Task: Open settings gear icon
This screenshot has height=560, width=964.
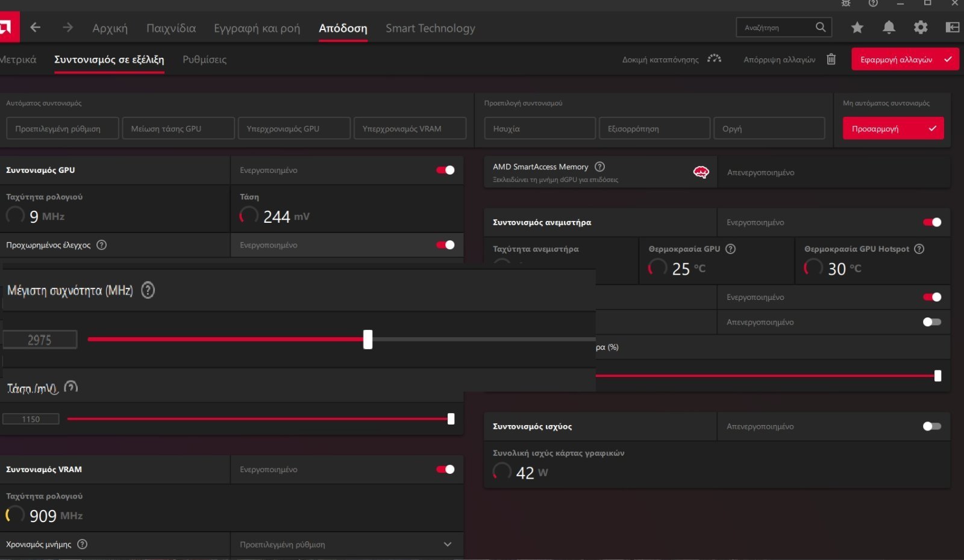Action: tap(921, 27)
